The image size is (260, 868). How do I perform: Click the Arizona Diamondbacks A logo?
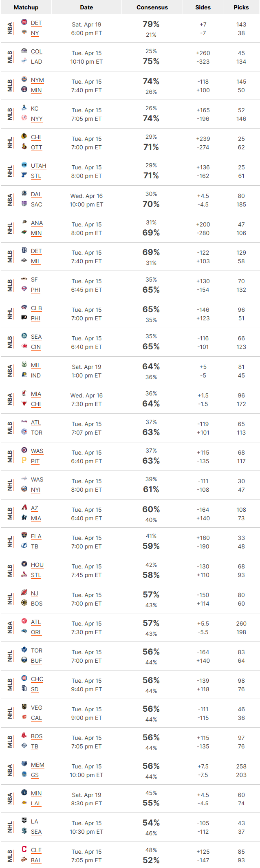pyautogui.click(x=24, y=507)
